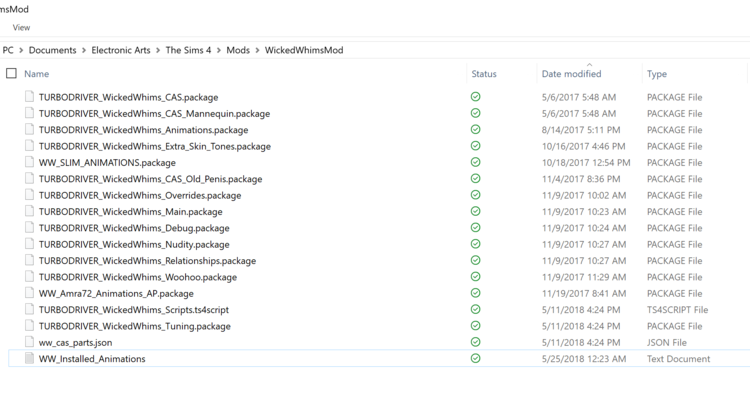Click file icon of WickedWhims_Woohoo.package

tap(29, 276)
